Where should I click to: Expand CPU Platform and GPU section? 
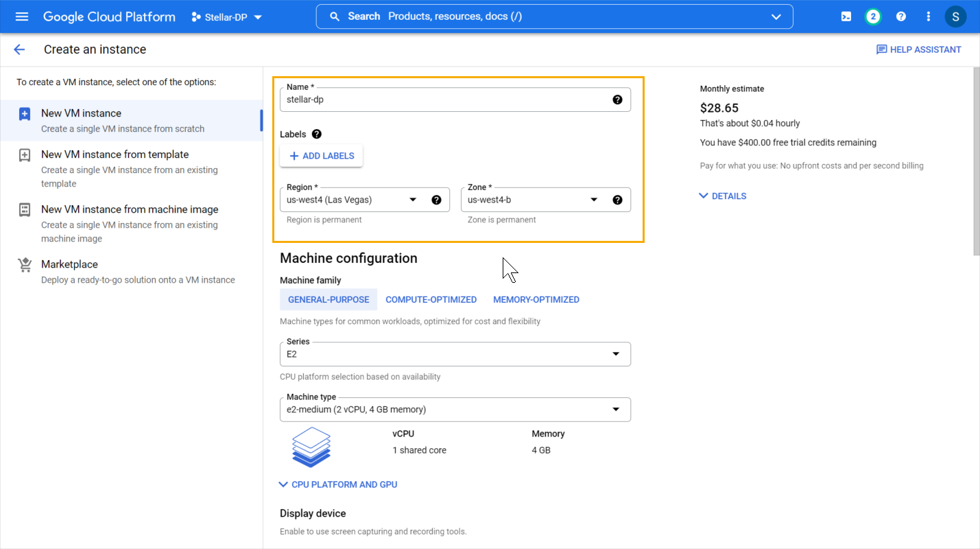coord(338,484)
